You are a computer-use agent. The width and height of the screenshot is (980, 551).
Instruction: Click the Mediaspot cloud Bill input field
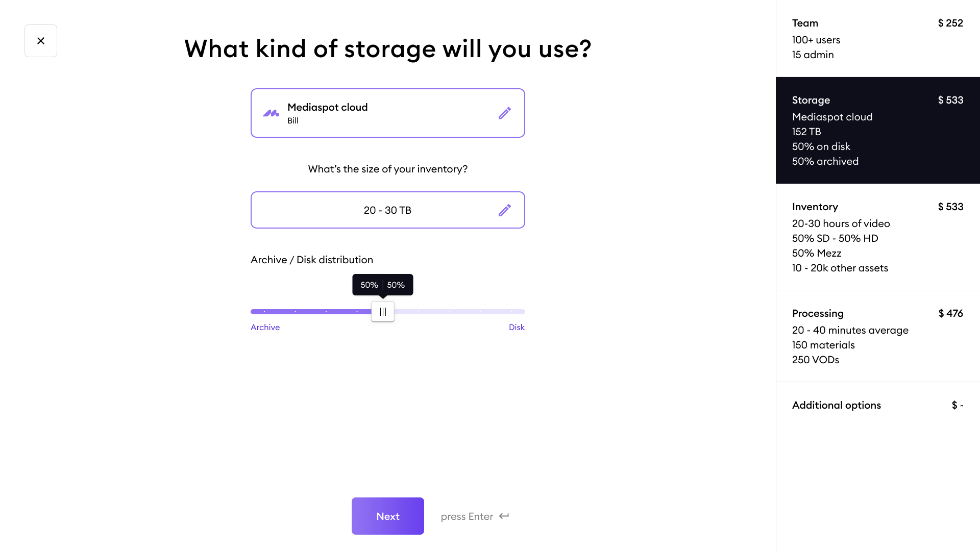[388, 113]
